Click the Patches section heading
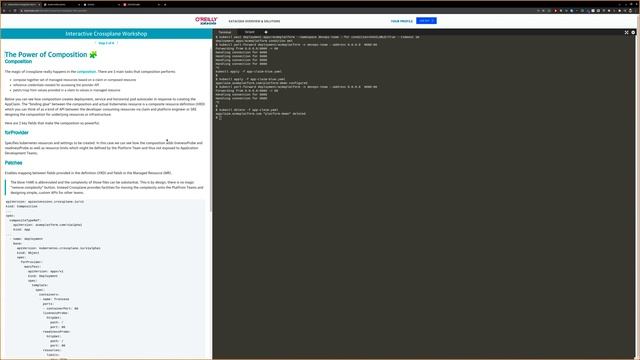Viewport: 640px width, 360px height. click(13, 163)
